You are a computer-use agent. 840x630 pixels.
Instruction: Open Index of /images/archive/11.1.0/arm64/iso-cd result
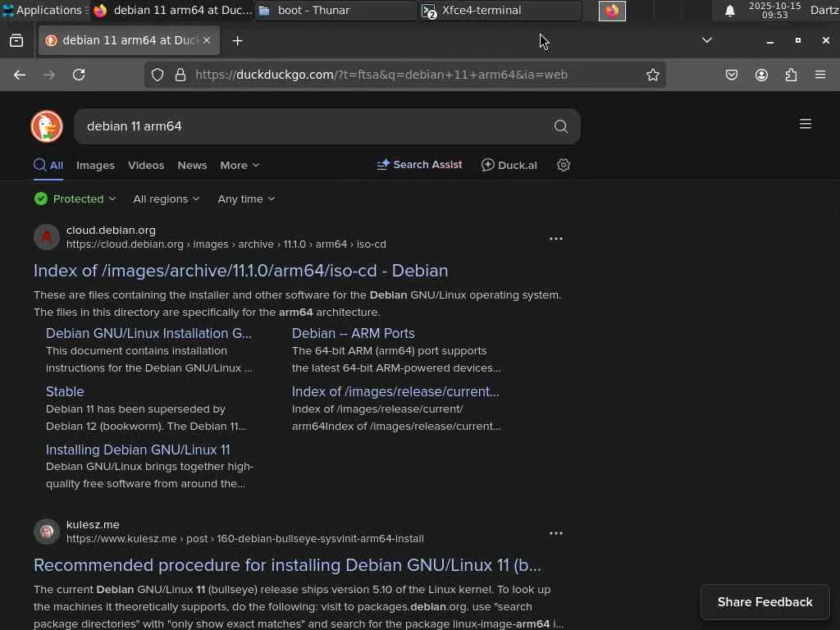pyautogui.click(x=240, y=271)
